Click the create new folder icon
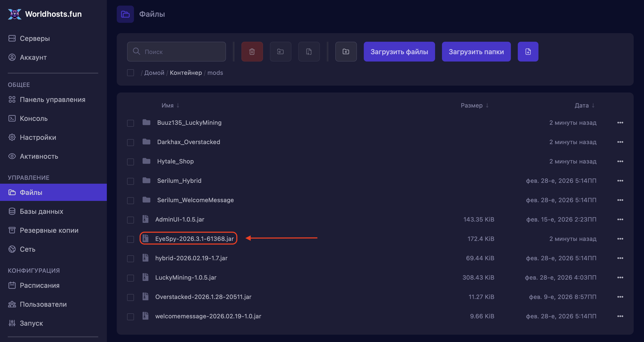 coord(346,52)
